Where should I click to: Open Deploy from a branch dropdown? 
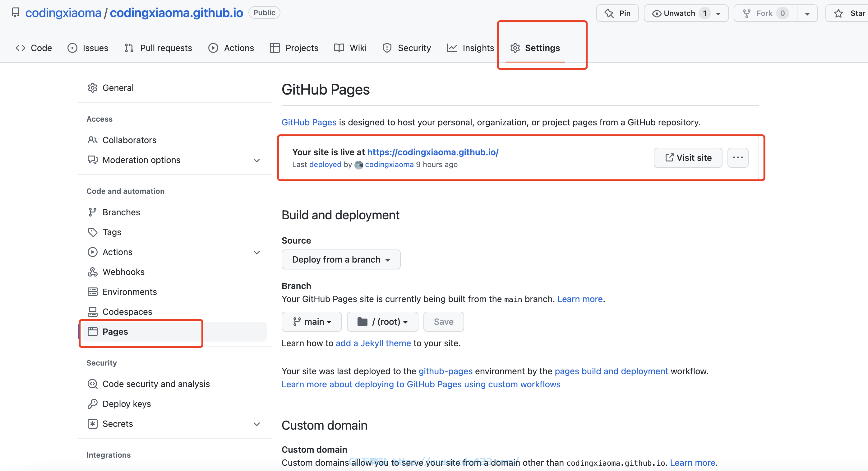(x=341, y=259)
